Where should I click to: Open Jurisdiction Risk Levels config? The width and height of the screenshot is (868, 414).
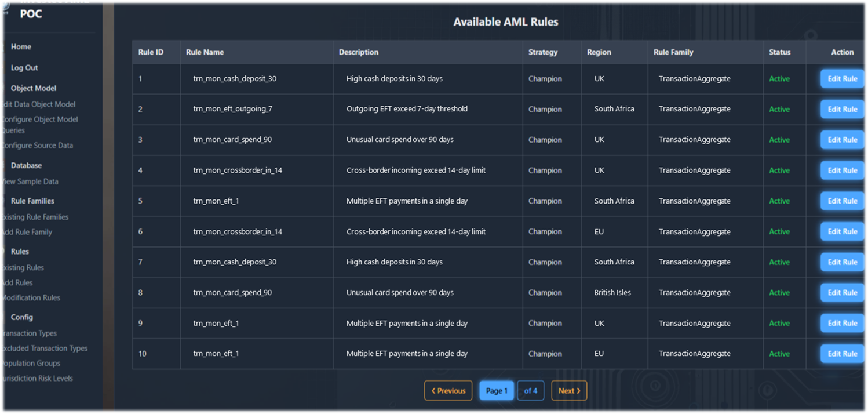pos(37,378)
